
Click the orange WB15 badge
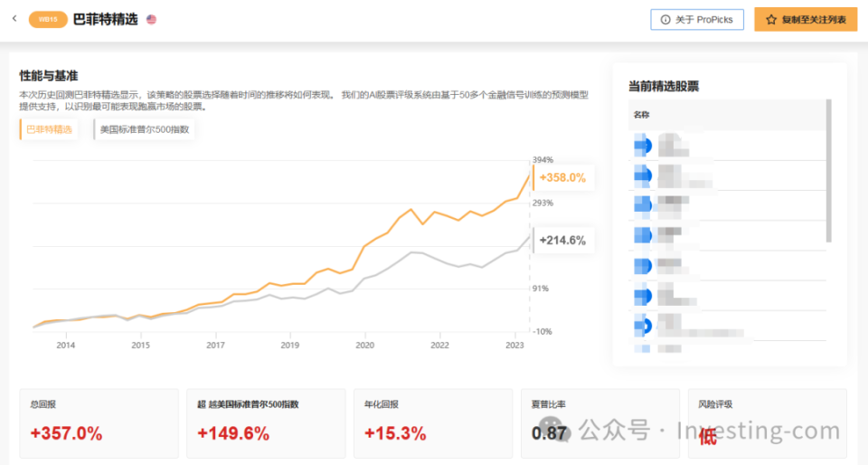coord(48,19)
